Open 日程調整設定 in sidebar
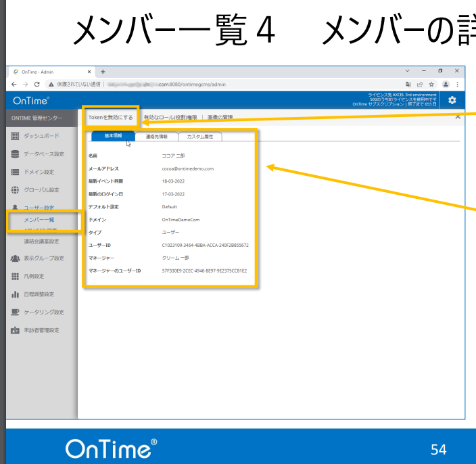The height and width of the screenshot is (464, 476). (39, 294)
